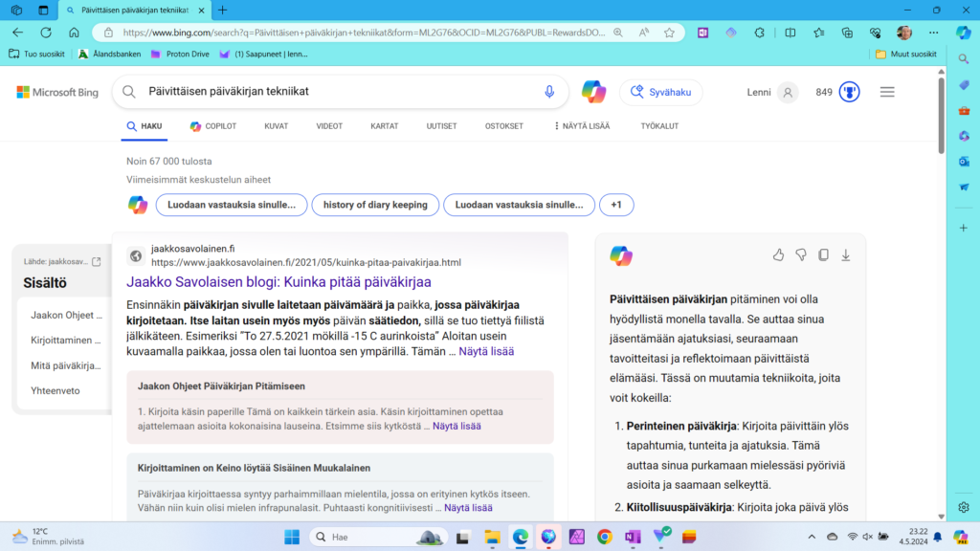The width and height of the screenshot is (980, 551).
Task: Click the Syvähaku deep search button
Action: point(661,92)
